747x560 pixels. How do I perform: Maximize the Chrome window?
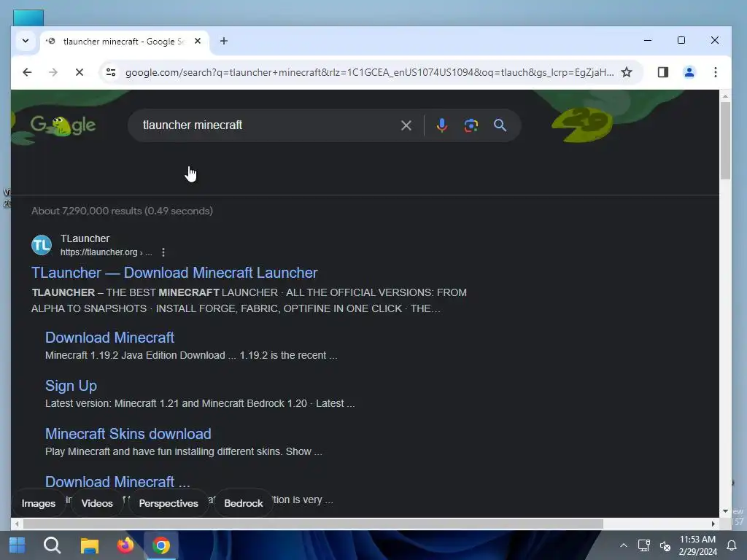click(681, 41)
